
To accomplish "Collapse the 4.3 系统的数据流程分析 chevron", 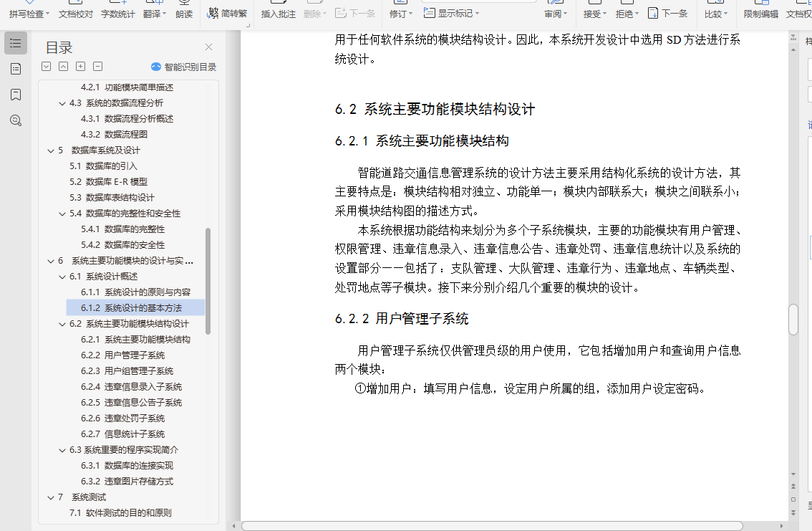I will [62, 104].
